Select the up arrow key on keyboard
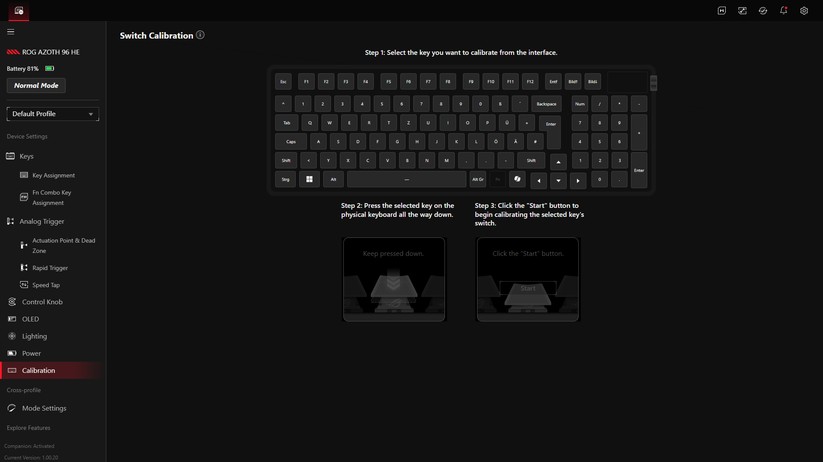Viewport: 823px width, 462px height. click(x=558, y=162)
